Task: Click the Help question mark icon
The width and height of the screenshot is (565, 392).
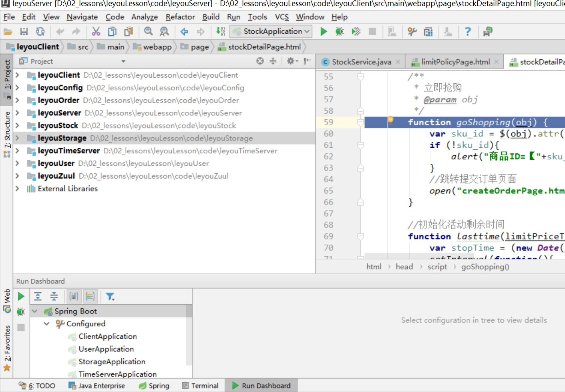Action: pos(468,32)
